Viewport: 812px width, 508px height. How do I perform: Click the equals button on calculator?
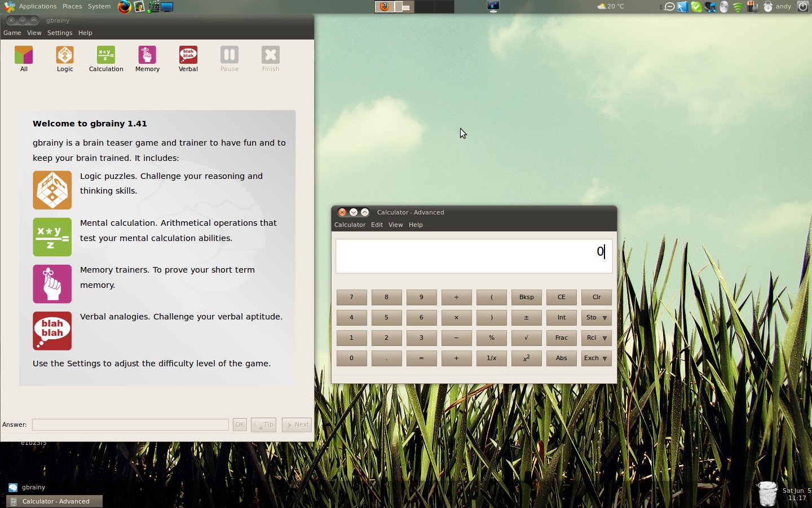point(421,358)
